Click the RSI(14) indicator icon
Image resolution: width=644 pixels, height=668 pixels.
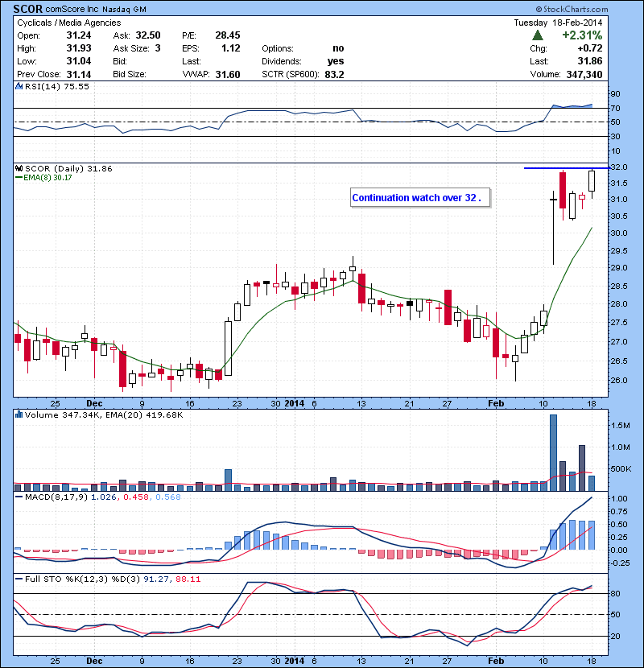tap(19, 86)
